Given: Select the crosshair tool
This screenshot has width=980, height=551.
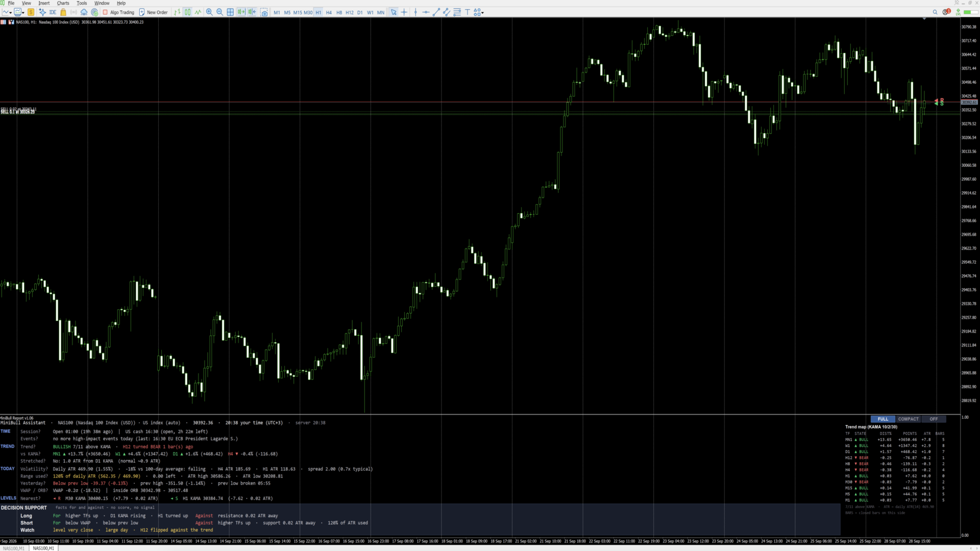Looking at the screenshot, I should [x=404, y=12].
